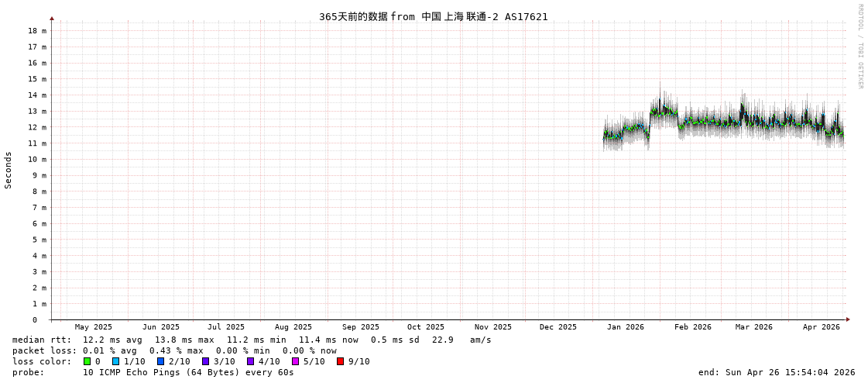Click the magenta 5/10 loss swatch
868x383 pixels.
296,361
